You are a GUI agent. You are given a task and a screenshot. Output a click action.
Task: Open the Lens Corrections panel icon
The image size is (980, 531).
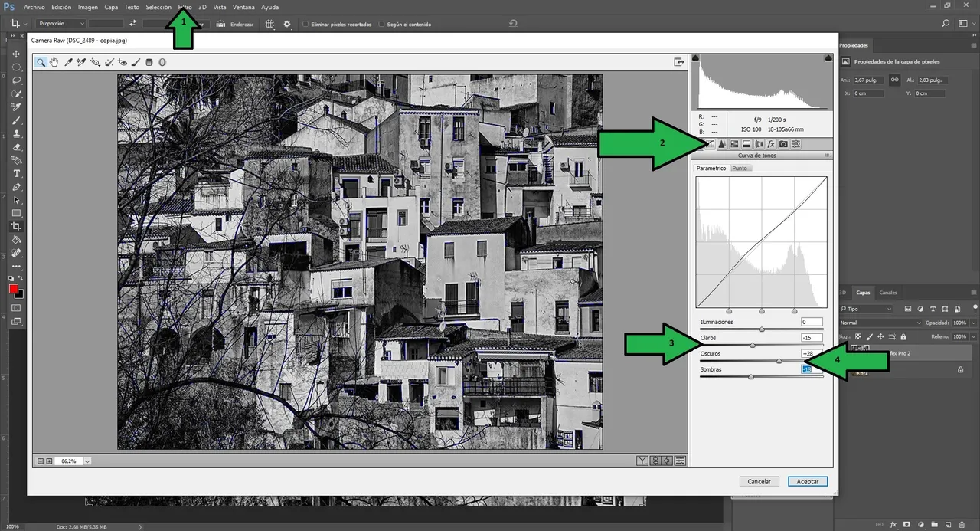click(759, 144)
